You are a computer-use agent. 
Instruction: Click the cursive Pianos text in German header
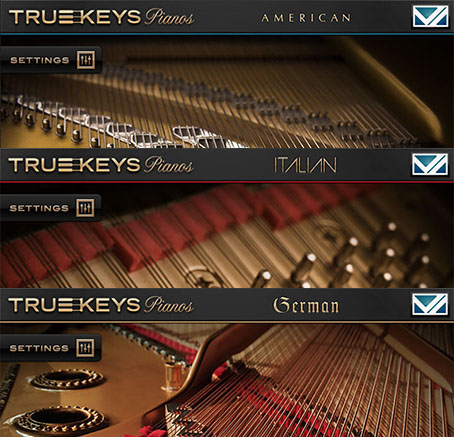(169, 305)
